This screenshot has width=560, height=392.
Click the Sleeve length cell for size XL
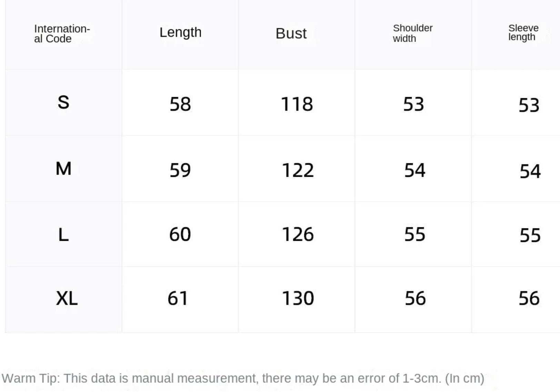coord(529,298)
